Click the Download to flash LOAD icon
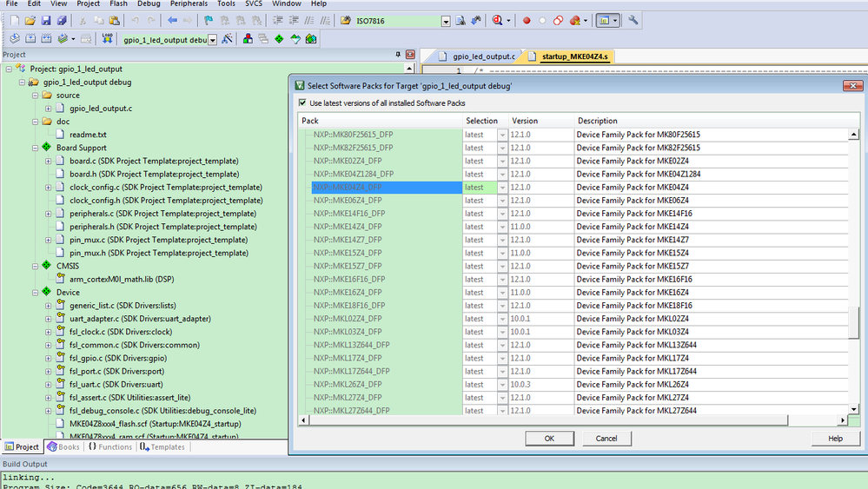 107,39
